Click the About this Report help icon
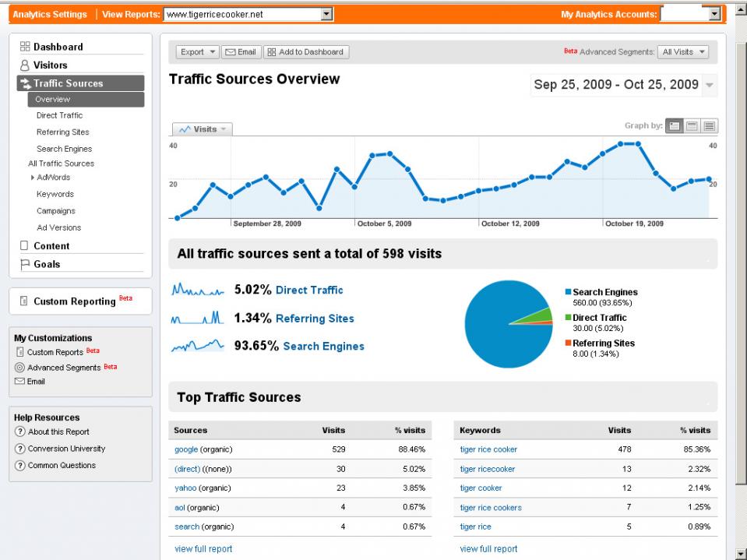 [x=20, y=432]
